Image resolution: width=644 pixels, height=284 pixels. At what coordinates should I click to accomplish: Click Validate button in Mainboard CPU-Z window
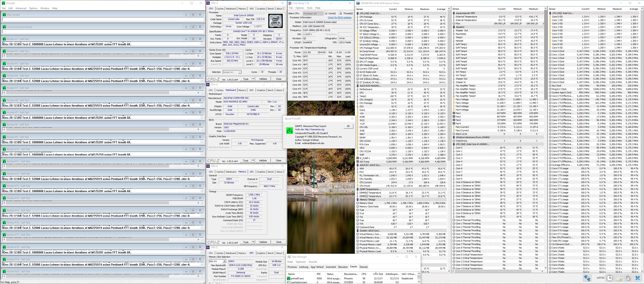point(263,161)
